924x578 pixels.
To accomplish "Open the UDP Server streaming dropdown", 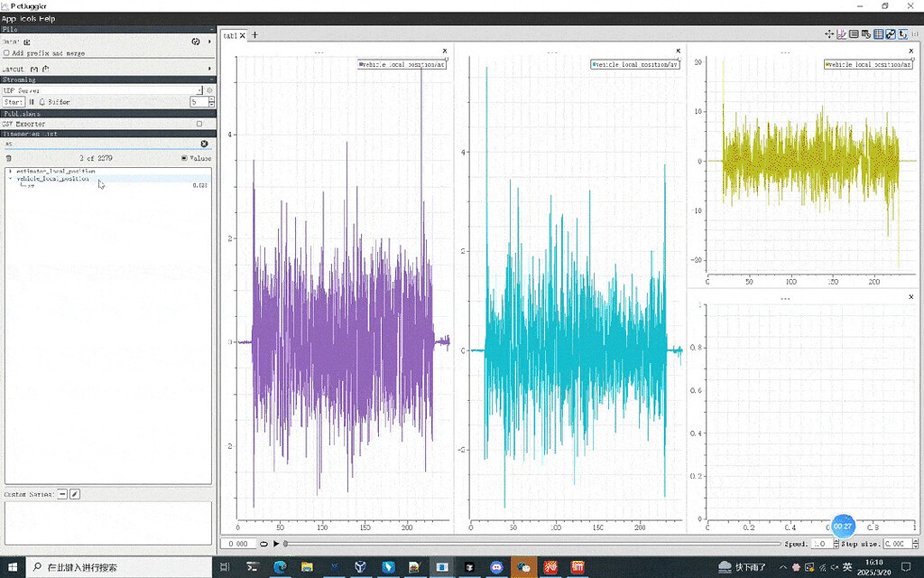I will (x=200, y=90).
